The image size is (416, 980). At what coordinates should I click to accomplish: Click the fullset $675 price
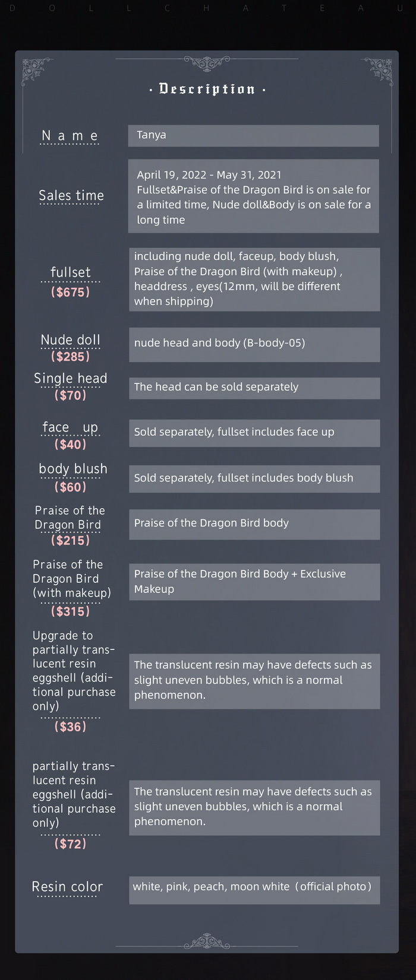[70, 292]
